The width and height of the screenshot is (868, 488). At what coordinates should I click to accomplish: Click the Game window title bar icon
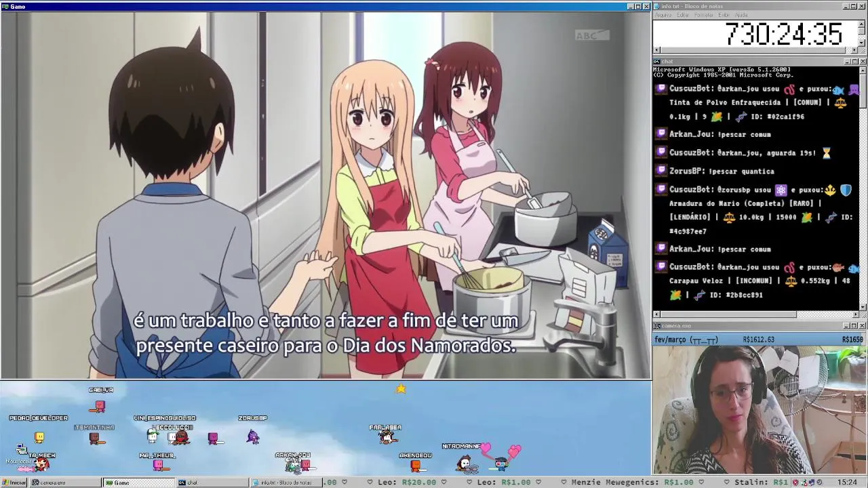pos(5,6)
